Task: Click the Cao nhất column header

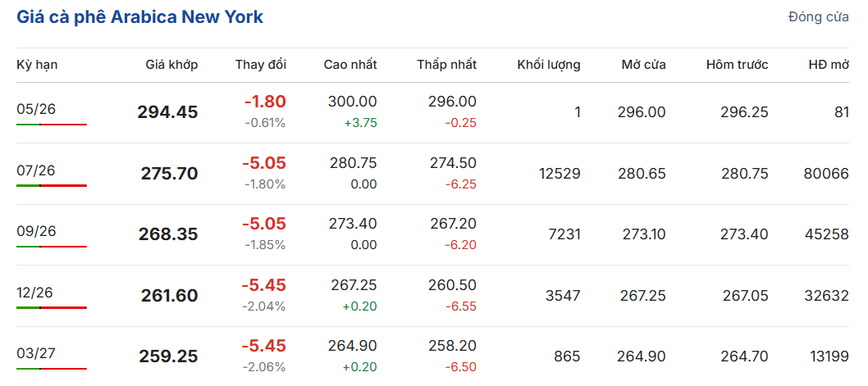Action: point(350,65)
